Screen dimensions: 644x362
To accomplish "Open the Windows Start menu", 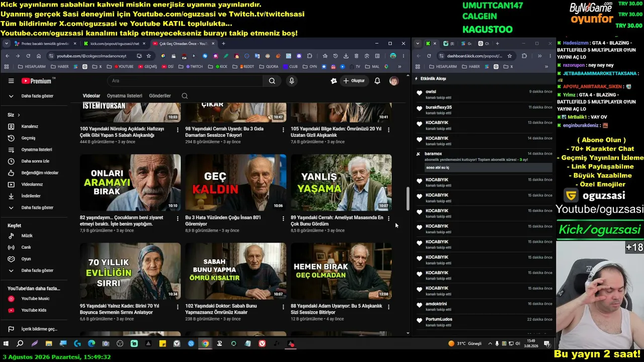I will tap(6, 344).
